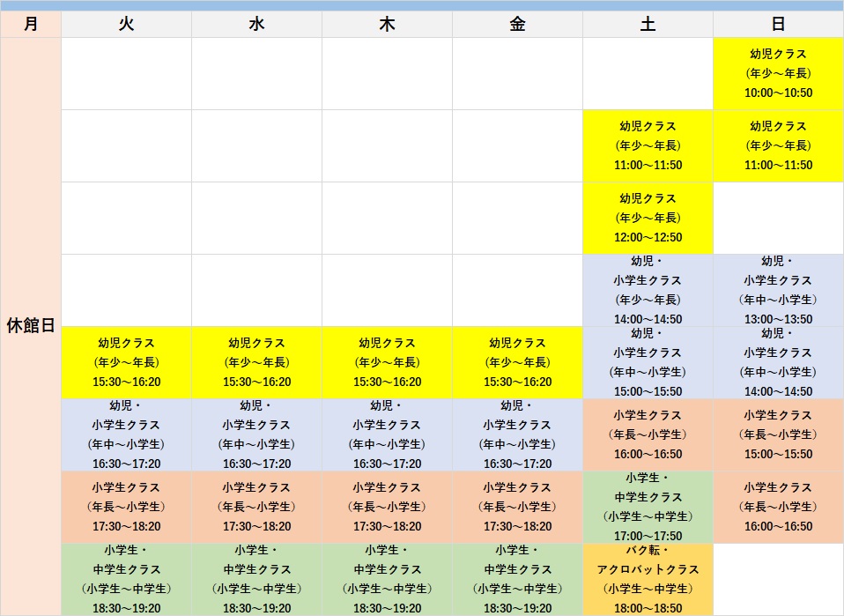The width and height of the screenshot is (844, 616).
Task: Click Saturday 11:00～11:50 幼児クラス cell
Action: [648, 146]
